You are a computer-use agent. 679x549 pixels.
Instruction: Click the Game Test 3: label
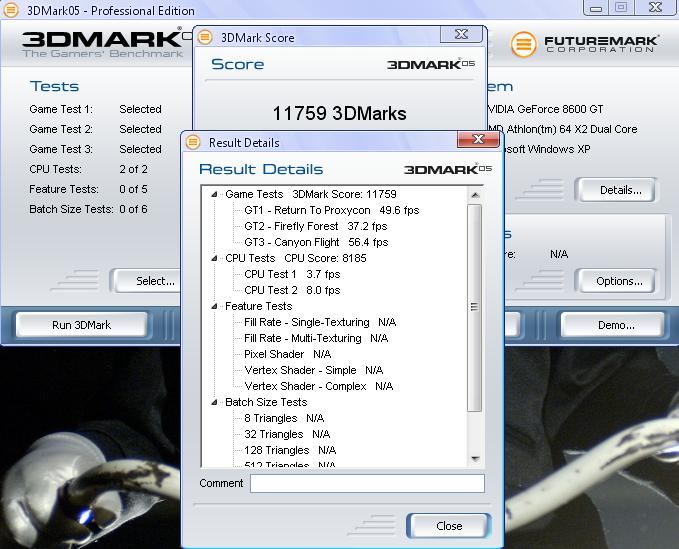[x=61, y=149]
